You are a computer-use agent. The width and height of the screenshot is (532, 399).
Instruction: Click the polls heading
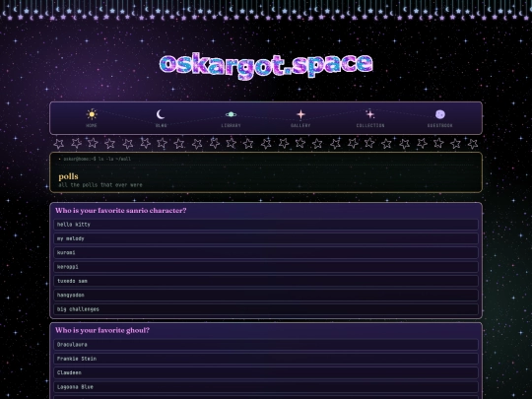click(68, 176)
